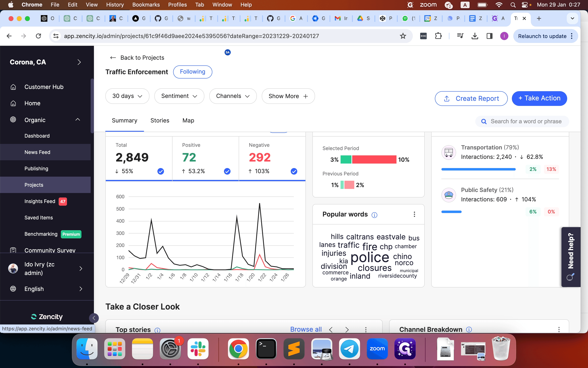The width and height of the screenshot is (588, 368).
Task: Open Popular words info icon
Action: 374,215
